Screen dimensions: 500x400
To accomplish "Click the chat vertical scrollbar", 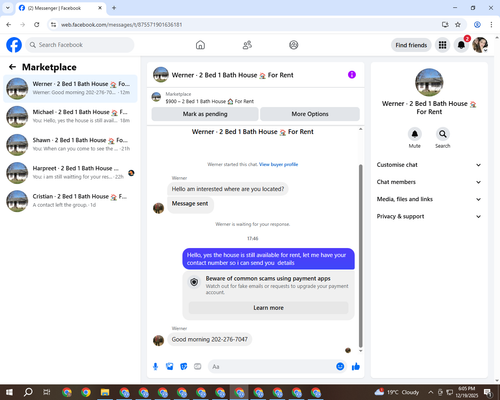I will (x=360, y=256).
